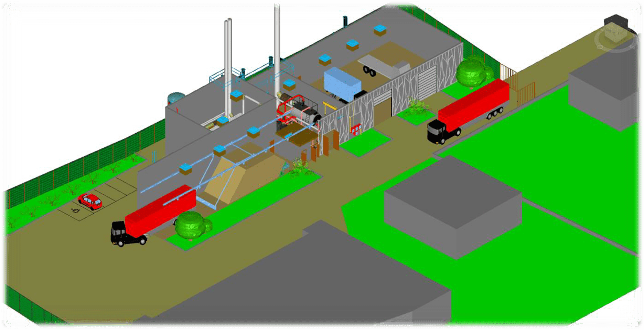Select the small red car in parking lot
The height and width of the screenshot is (330, 644).
click(x=90, y=201)
